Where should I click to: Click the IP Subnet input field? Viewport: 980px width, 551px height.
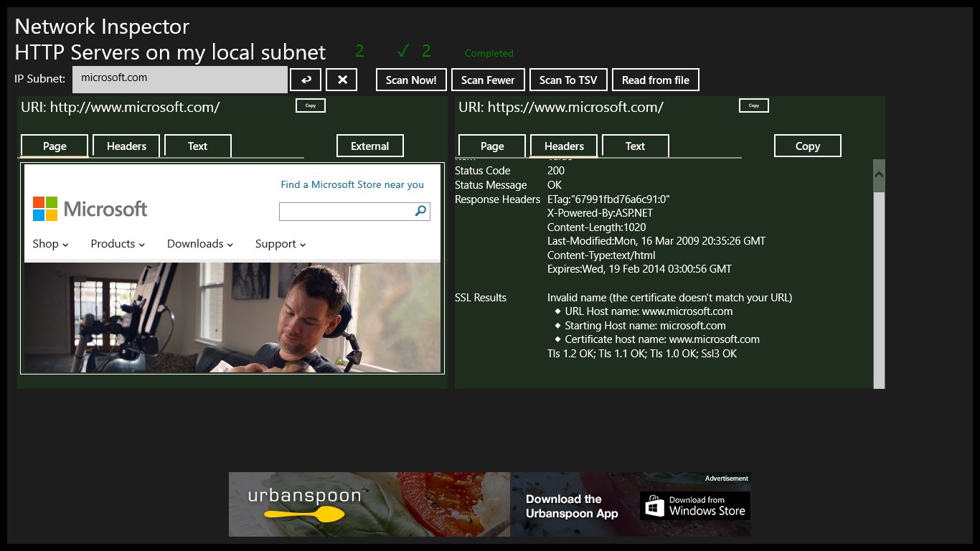click(179, 80)
